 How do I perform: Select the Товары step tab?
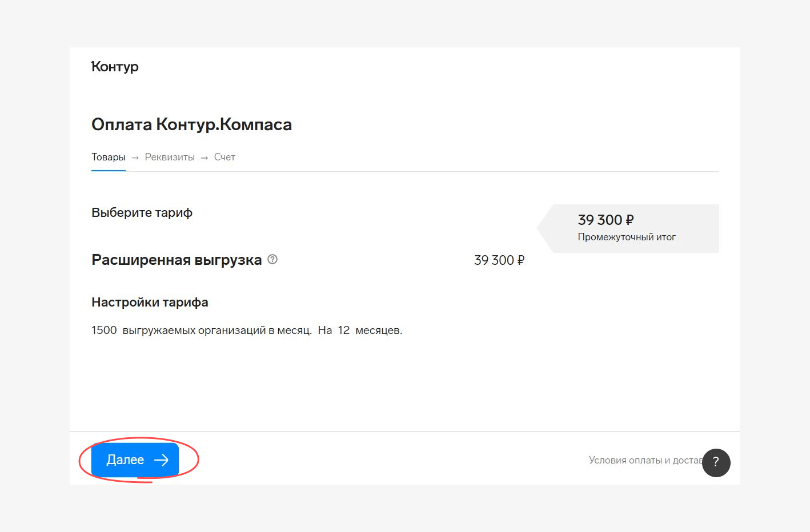109,157
